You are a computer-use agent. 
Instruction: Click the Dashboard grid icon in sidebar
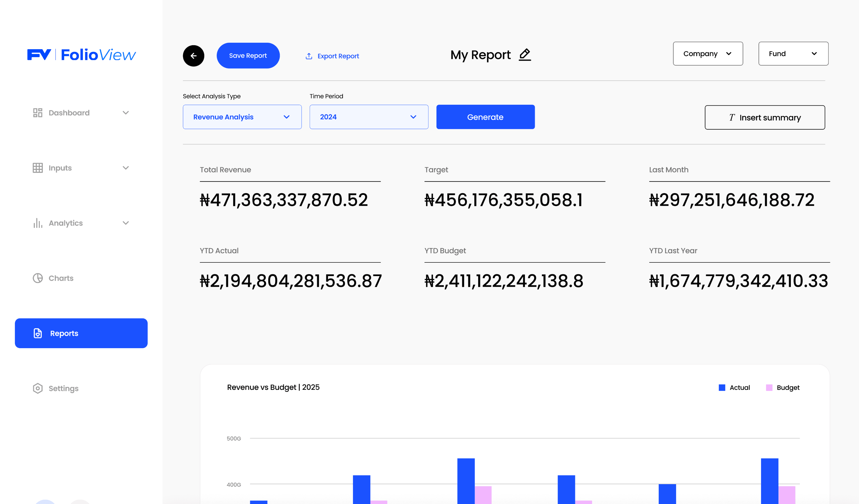point(38,113)
